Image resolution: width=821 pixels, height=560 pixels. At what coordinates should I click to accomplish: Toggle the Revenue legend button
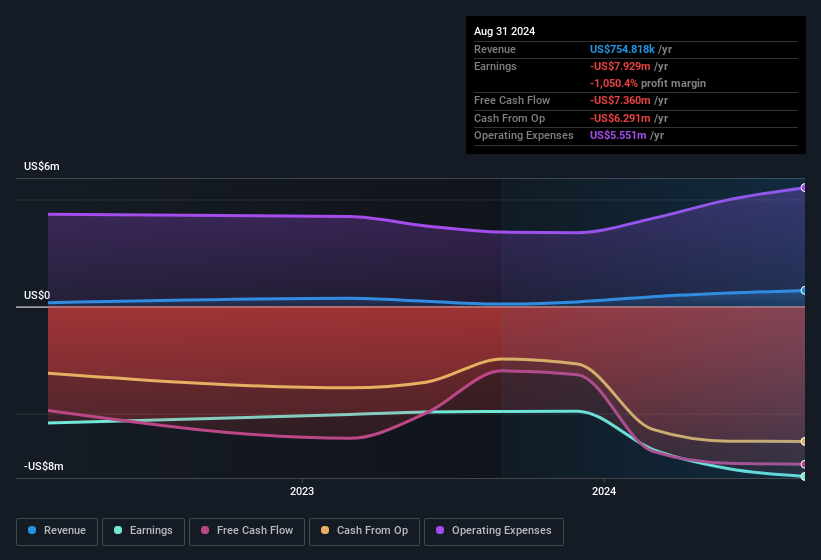pyautogui.click(x=57, y=531)
